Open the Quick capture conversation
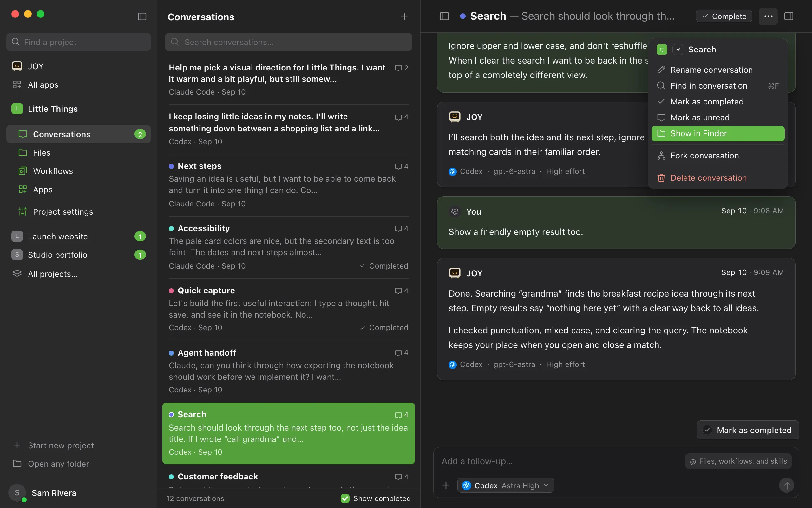 click(x=288, y=309)
